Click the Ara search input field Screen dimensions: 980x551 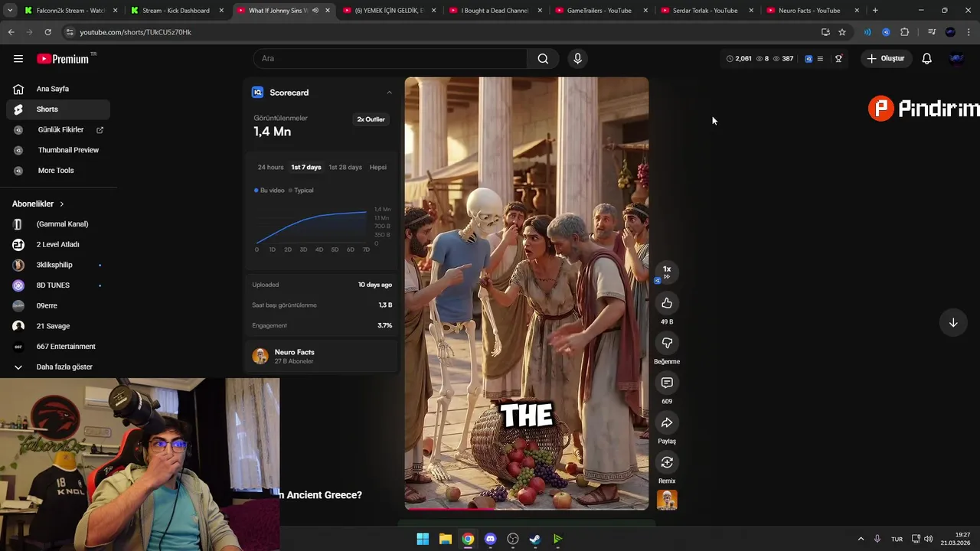(390, 58)
